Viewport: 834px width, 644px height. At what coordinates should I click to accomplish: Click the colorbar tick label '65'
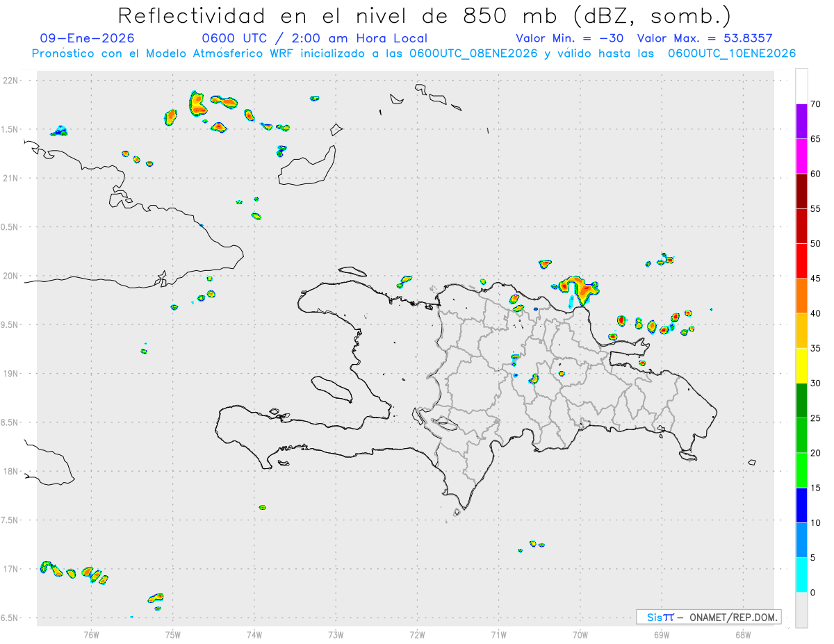pyautogui.click(x=816, y=139)
